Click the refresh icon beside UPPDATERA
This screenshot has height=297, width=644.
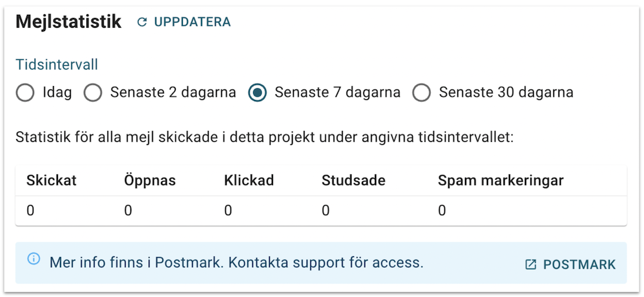142,22
